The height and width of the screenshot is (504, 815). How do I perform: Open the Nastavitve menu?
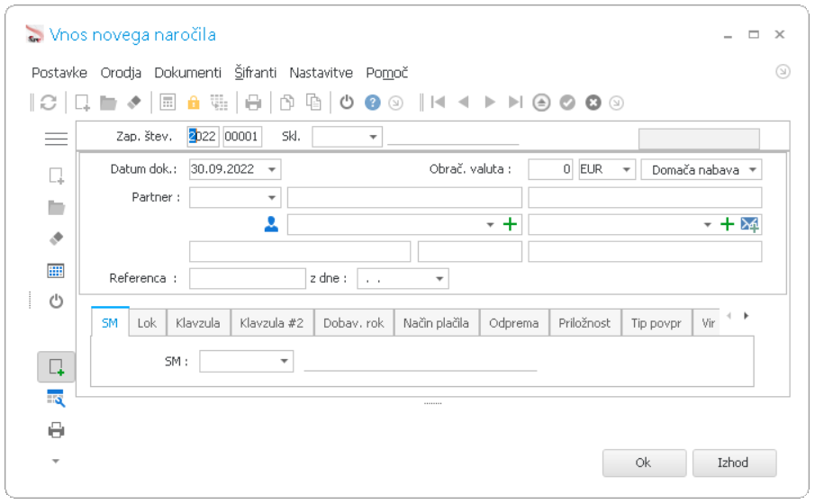pos(321,73)
